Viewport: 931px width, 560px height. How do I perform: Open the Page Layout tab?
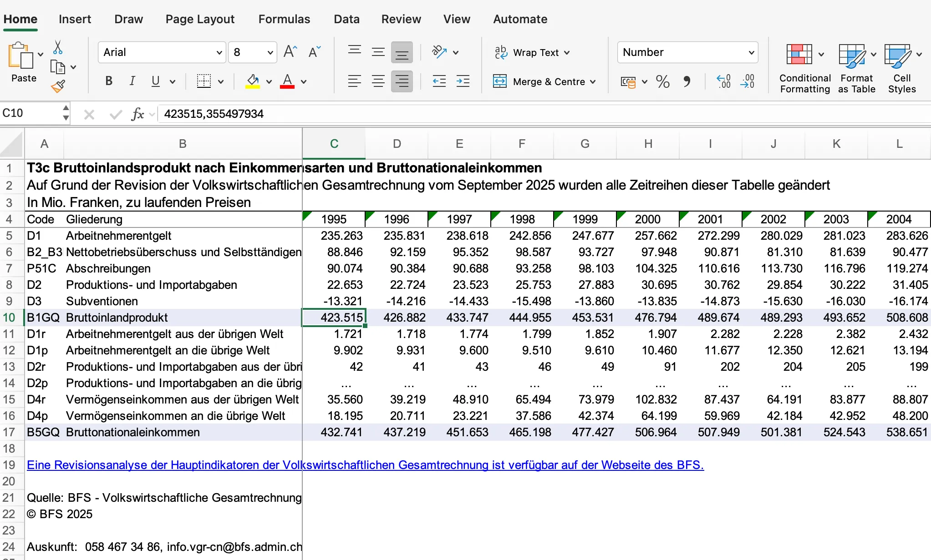tap(200, 19)
